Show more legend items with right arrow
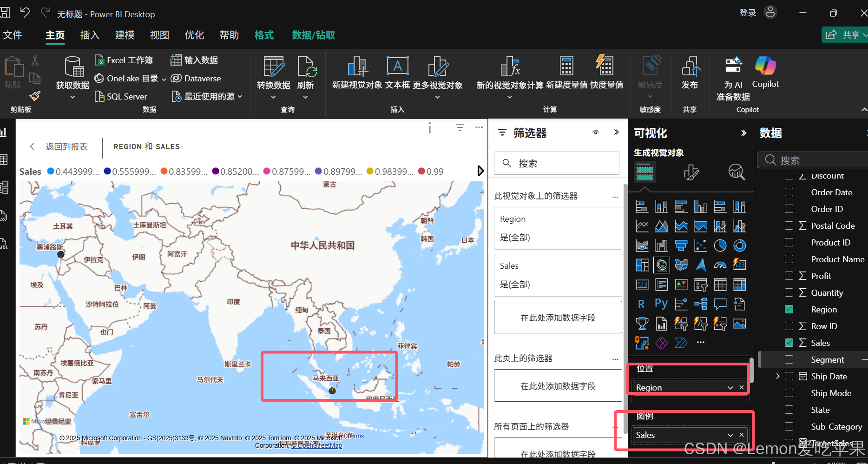The width and height of the screenshot is (868, 464). point(480,171)
